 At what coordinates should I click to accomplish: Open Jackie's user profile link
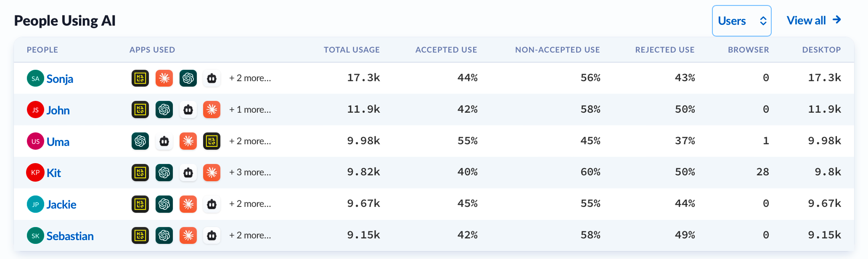61,204
